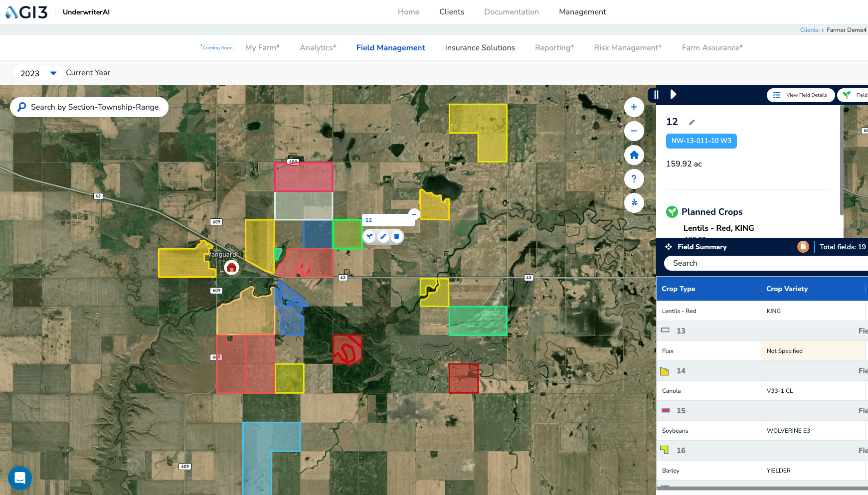Viewport: 868px width, 495px height.
Task: Open the Clients menu item
Action: click(451, 12)
